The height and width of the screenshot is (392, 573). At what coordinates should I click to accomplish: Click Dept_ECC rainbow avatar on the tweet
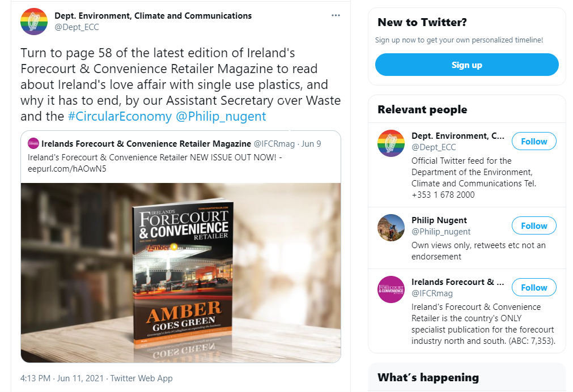pyautogui.click(x=34, y=22)
